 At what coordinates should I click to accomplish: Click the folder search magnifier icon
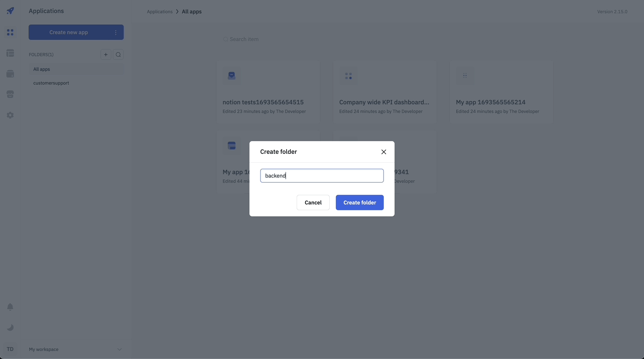tap(118, 54)
